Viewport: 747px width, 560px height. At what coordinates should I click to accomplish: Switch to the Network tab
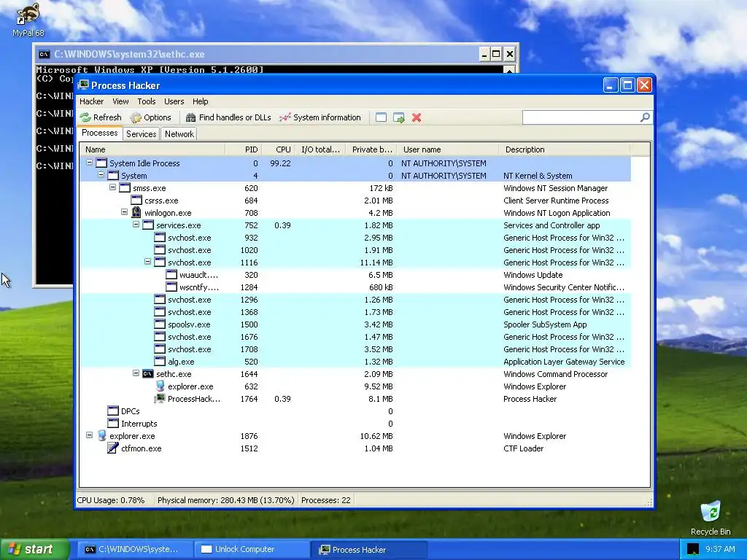click(179, 134)
